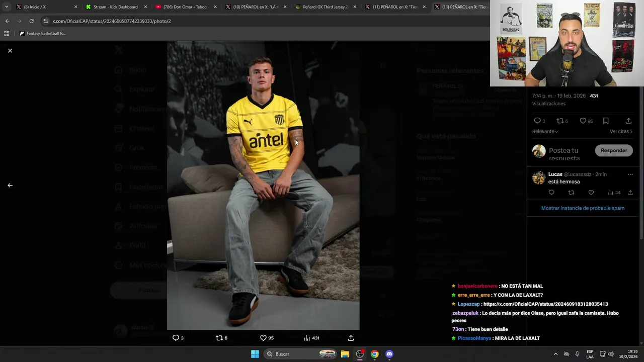
Task: Close the Inicio / X tab
Action: [76, 7]
